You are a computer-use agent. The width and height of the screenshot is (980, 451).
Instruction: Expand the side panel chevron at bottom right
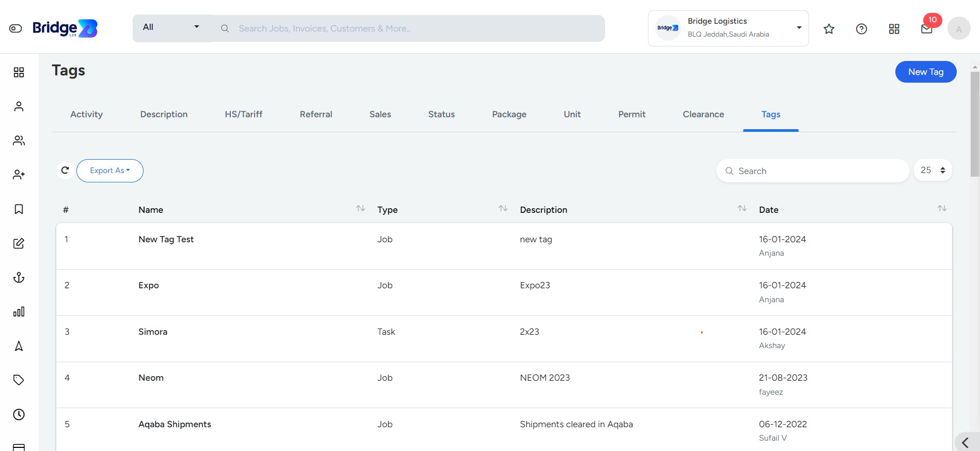pyautogui.click(x=966, y=443)
